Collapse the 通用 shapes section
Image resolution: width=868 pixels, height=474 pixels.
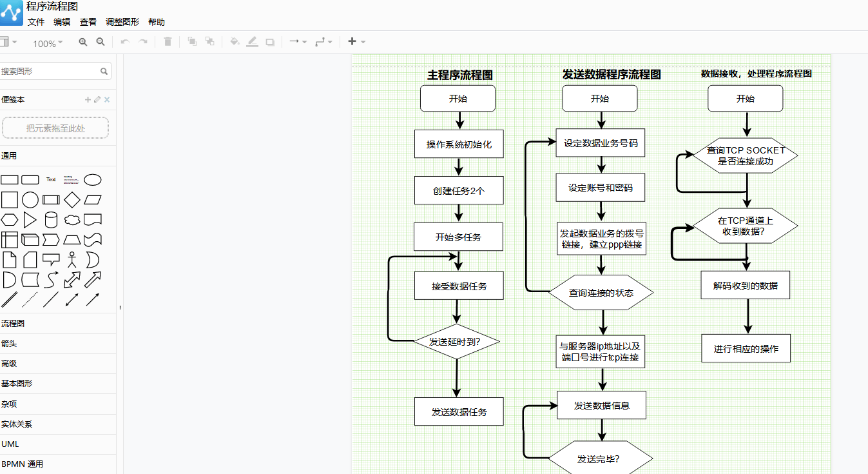(x=58, y=155)
